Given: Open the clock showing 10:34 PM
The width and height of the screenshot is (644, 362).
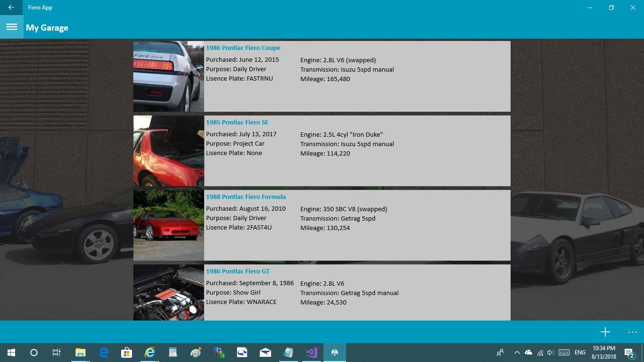Looking at the screenshot, I should 604,352.
